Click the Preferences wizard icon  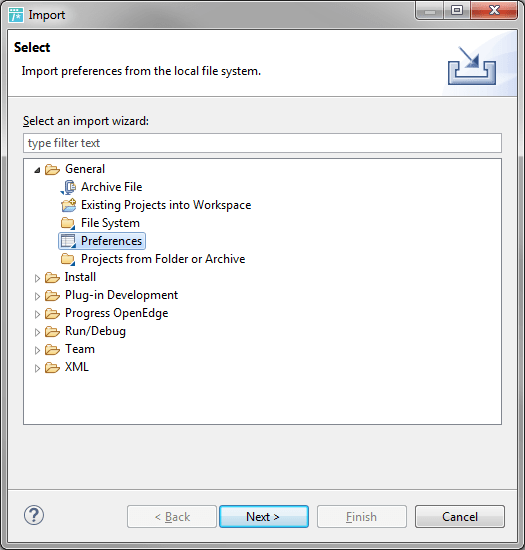pyautogui.click(x=68, y=241)
